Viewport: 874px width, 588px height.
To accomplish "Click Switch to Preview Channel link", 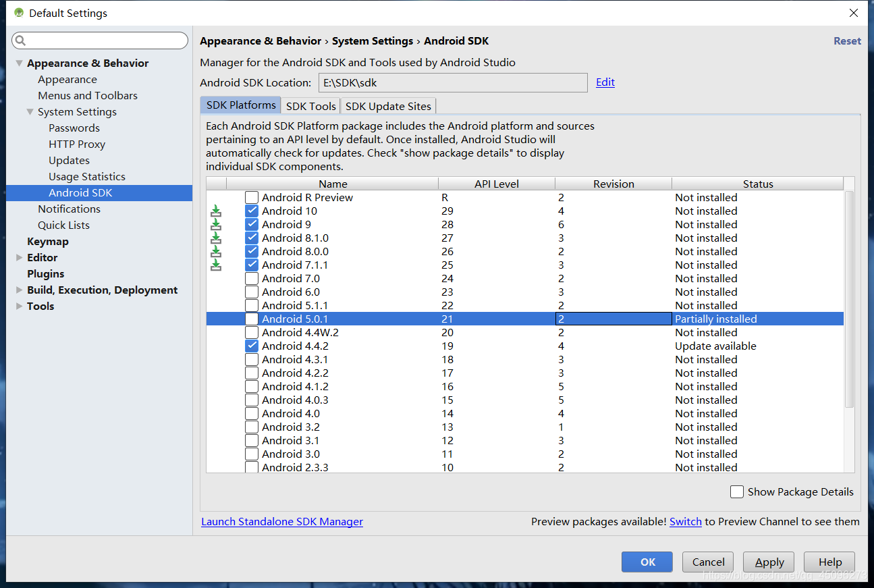I will pos(686,521).
